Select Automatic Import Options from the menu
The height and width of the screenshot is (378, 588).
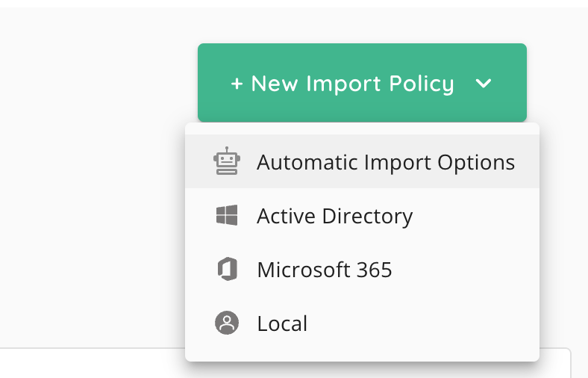coord(362,161)
